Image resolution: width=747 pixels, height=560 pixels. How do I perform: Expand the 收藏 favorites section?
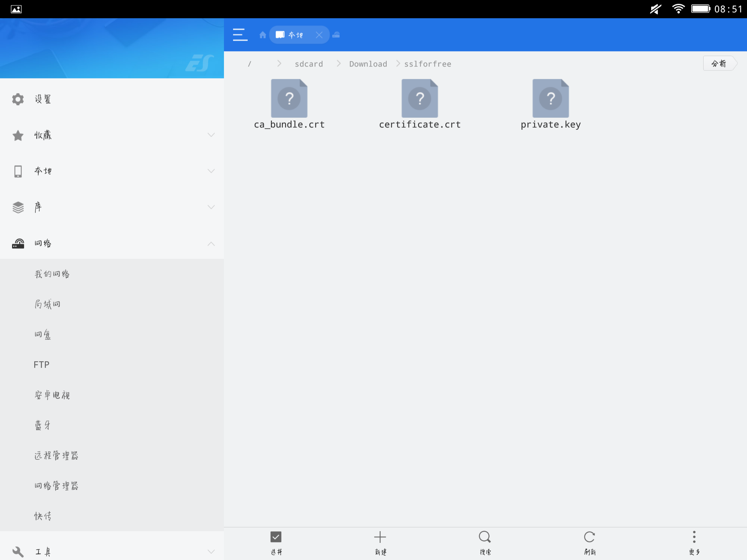pyautogui.click(x=212, y=135)
